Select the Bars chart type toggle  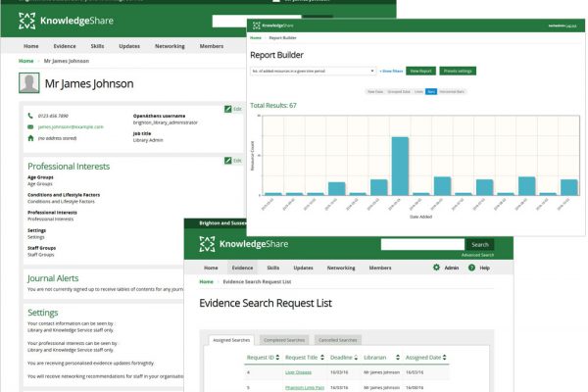pyautogui.click(x=431, y=91)
